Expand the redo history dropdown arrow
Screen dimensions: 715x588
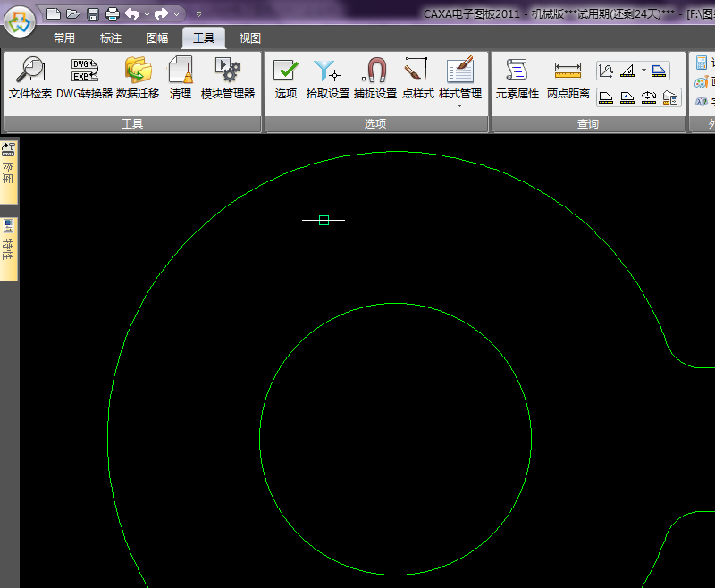click(176, 14)
